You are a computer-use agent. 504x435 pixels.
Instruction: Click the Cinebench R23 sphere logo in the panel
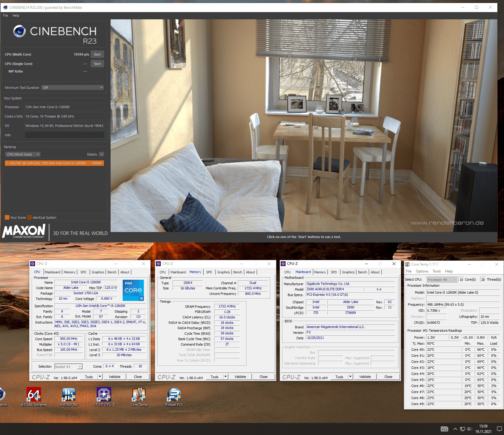[19, 31]
